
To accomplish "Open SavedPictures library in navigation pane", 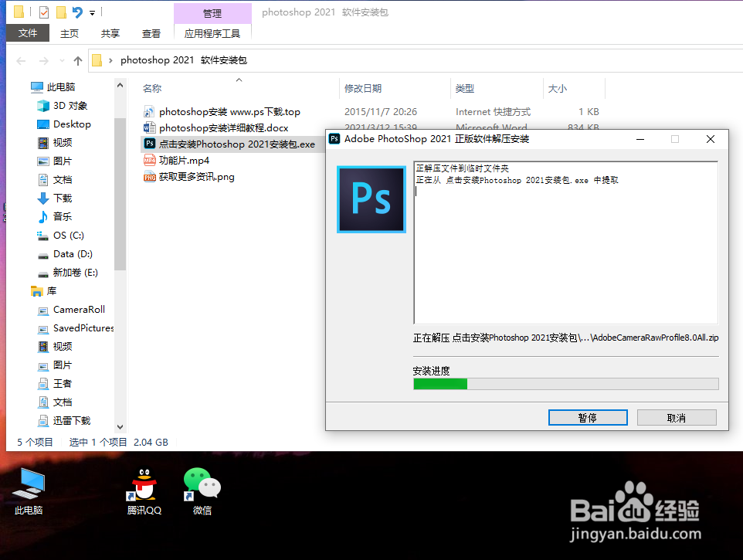I will pos(83,328).
